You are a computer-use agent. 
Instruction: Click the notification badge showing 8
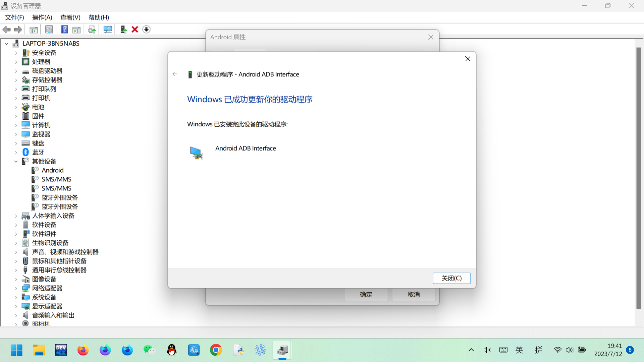click(x=630, y=350)
